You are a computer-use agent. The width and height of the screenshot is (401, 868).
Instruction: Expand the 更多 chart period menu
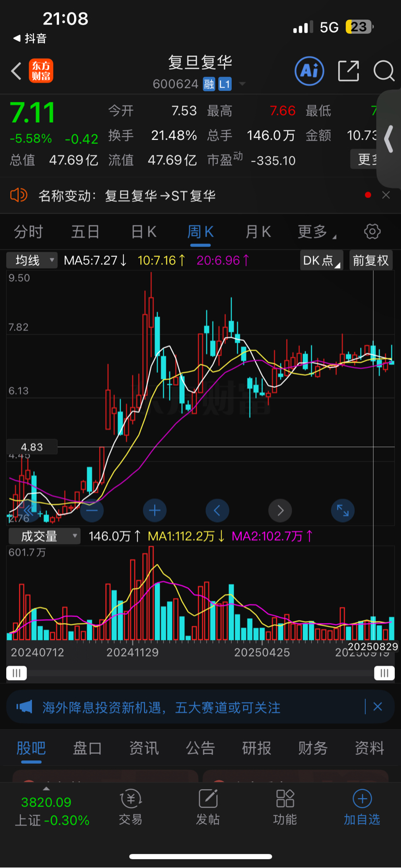coord(316,232)
